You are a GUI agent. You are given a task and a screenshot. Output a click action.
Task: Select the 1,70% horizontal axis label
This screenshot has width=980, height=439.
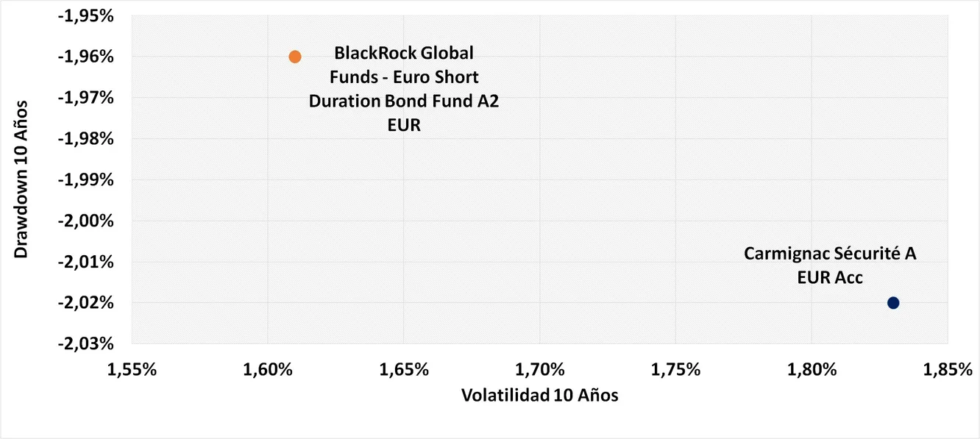[539, 369]
